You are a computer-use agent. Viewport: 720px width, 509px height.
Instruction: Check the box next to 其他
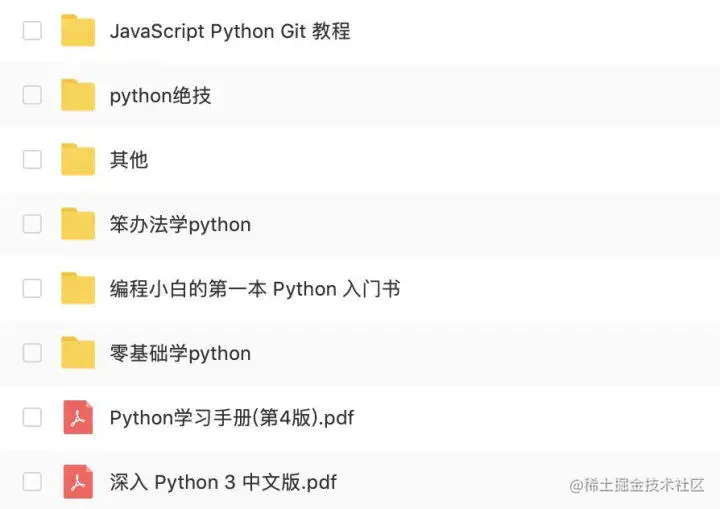[x=32, y=160]
